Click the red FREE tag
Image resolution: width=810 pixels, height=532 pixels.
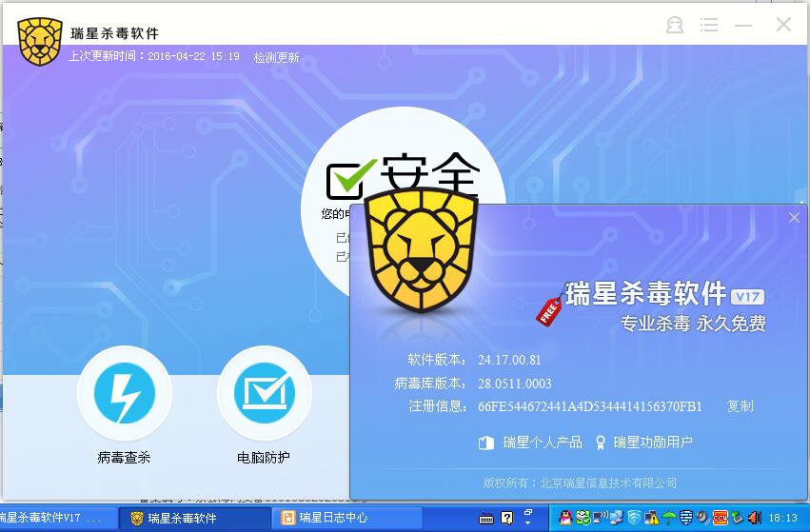pos(548,311)
